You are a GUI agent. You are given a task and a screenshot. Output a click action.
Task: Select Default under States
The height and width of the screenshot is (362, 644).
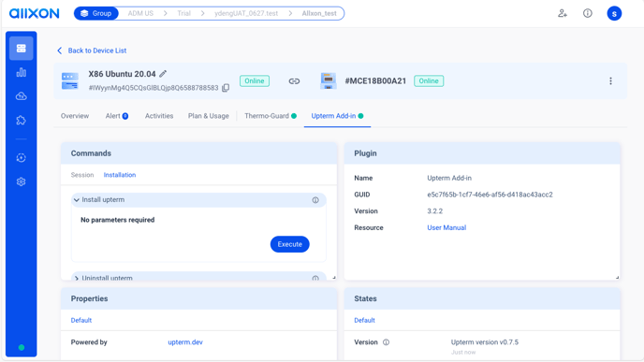pyautogui.click(x=364, y=320)
